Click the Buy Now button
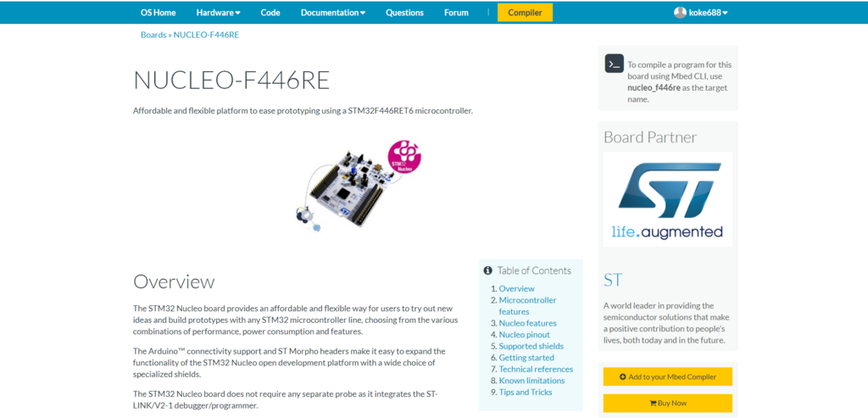 tap(668, 403)
